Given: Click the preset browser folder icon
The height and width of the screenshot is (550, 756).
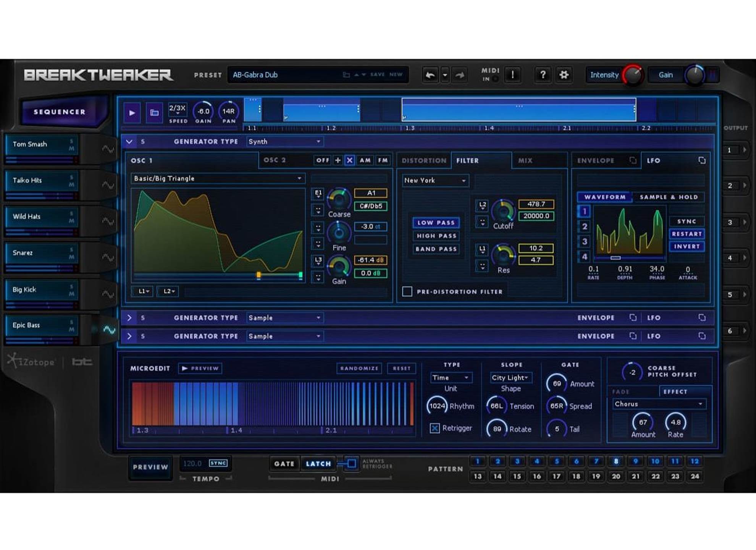Looking at the screenshot, I should (346, 75).
